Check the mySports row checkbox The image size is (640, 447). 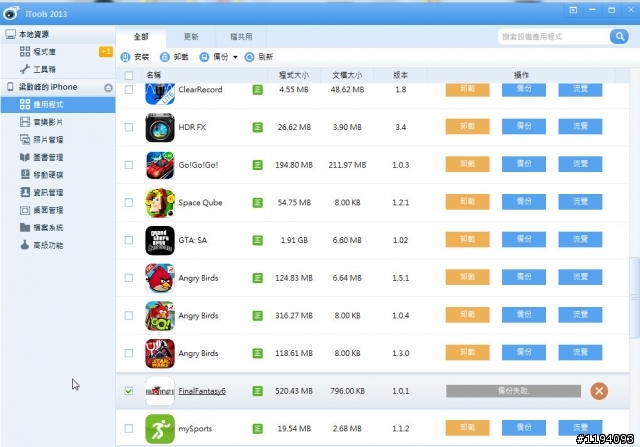129,429
